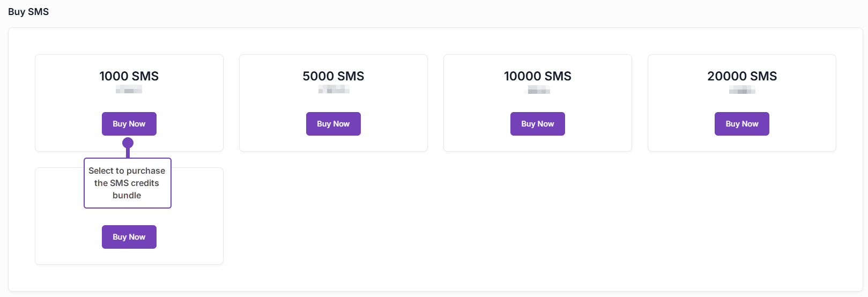The width and height of the screenshot is (868, 297).
Task: Click the purple tooltip pointer dot
Action: (x=128, y=143)
